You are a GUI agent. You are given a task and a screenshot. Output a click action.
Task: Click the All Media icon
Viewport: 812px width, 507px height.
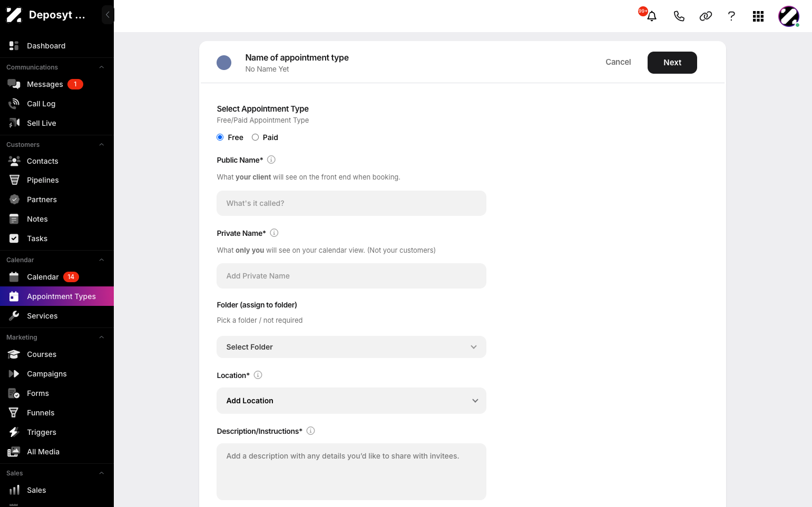click(14, 452)
